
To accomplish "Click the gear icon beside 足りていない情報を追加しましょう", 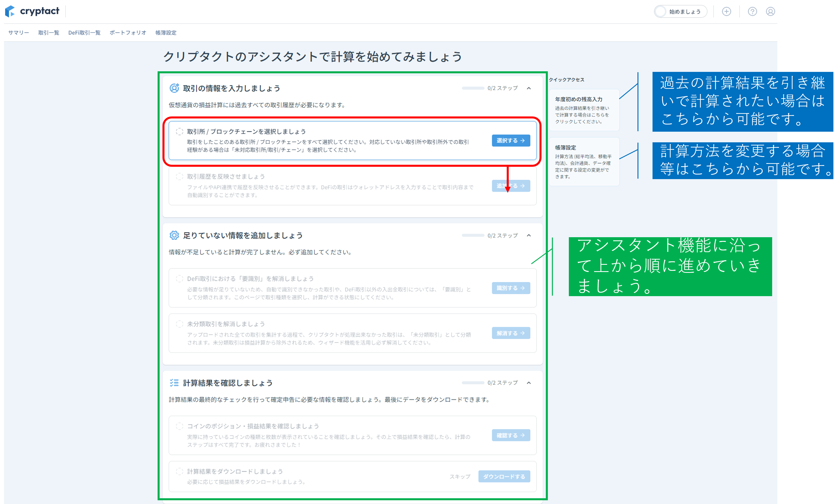I will 174,235.
